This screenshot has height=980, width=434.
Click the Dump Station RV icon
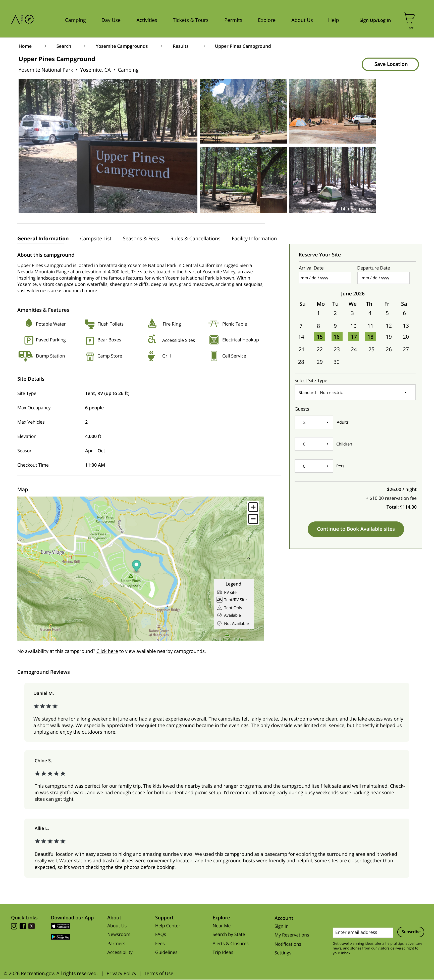[25, 356]
